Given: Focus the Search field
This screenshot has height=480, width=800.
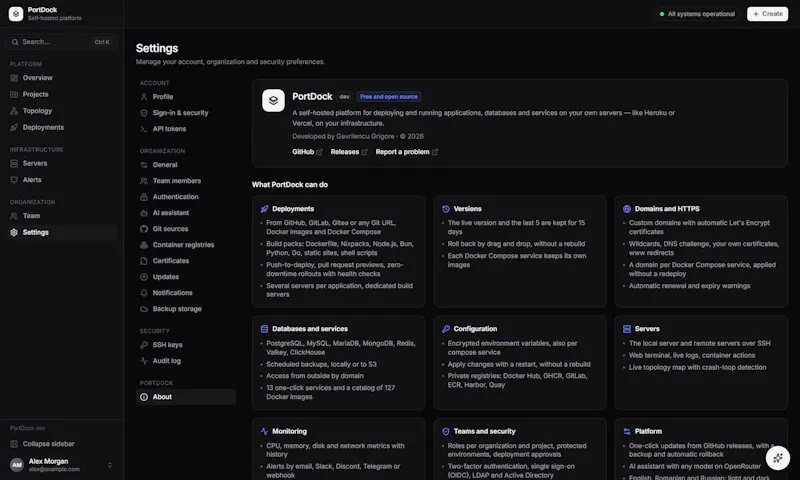Looking at the screenshot, I should 62,42.
